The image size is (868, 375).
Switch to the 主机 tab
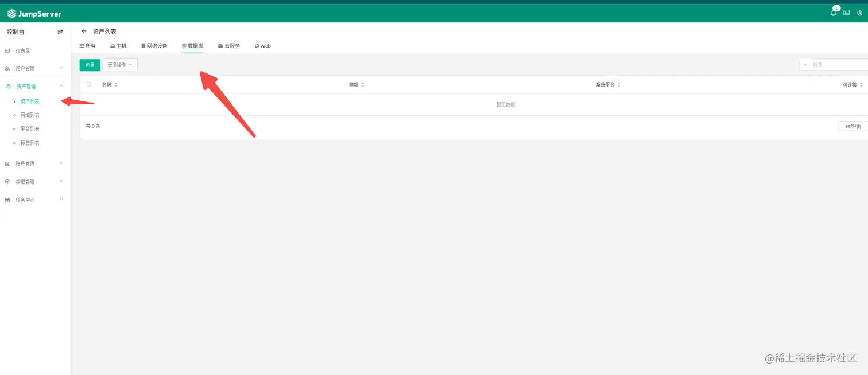click(118, 46)
